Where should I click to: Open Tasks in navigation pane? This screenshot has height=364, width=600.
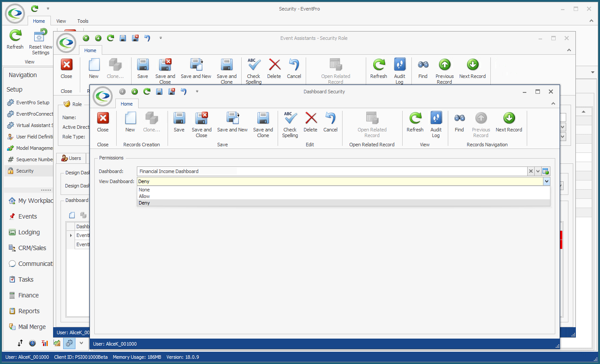[x=26, y=279]
